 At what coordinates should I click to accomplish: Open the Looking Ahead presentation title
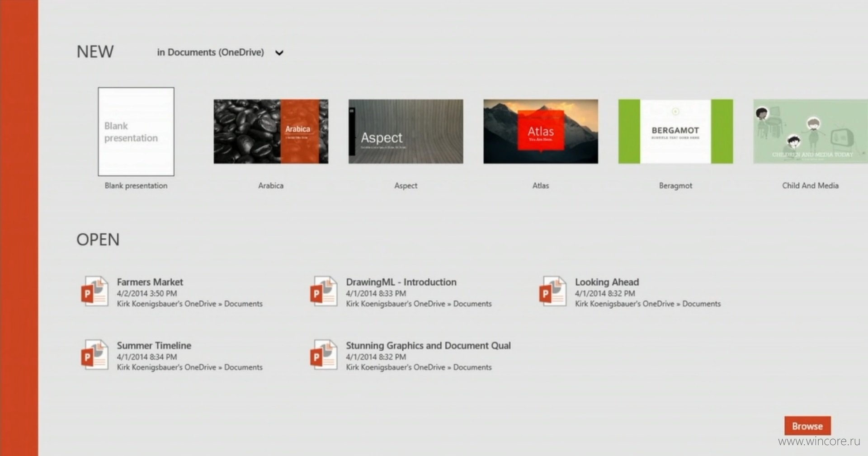click(x=607, y=282)
